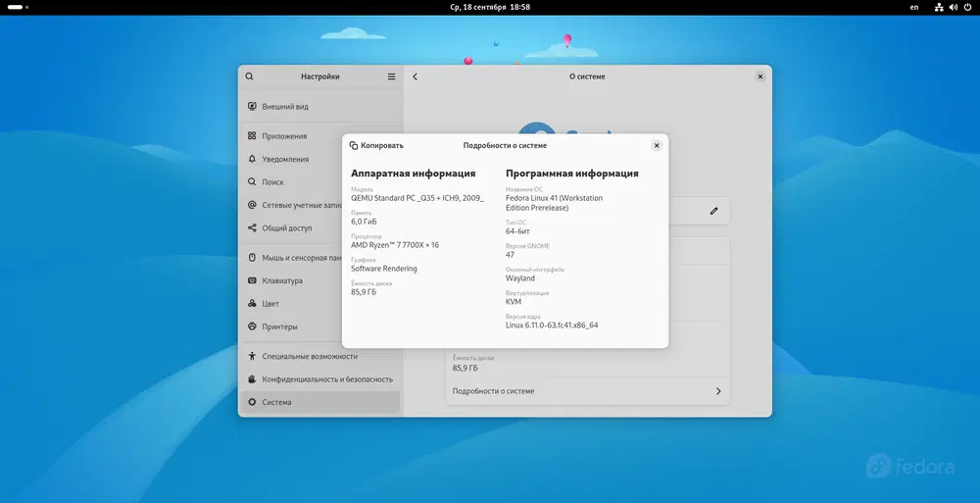Click windowing value Wayland
980x503 pixels.
pos(520,277)
